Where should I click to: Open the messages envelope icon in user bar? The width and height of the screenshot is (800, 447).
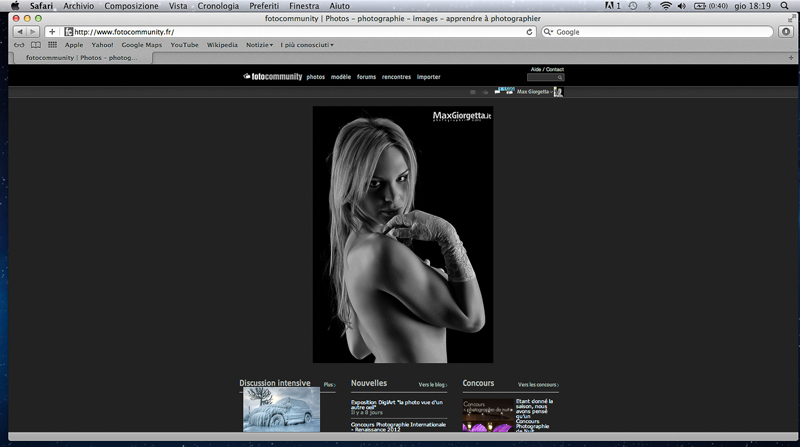pos(472,92)
